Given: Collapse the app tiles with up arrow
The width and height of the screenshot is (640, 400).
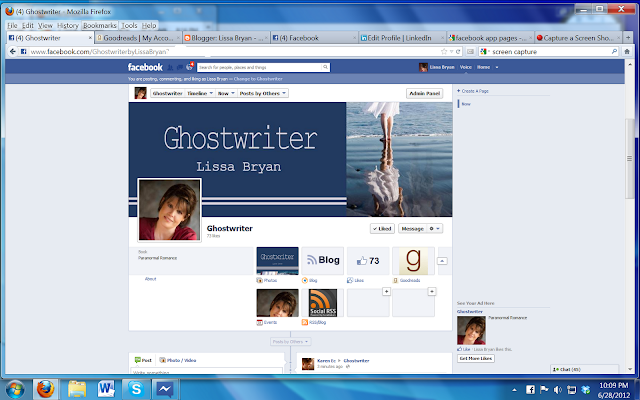Looking at the screenshot, I should tap(442, 261).
